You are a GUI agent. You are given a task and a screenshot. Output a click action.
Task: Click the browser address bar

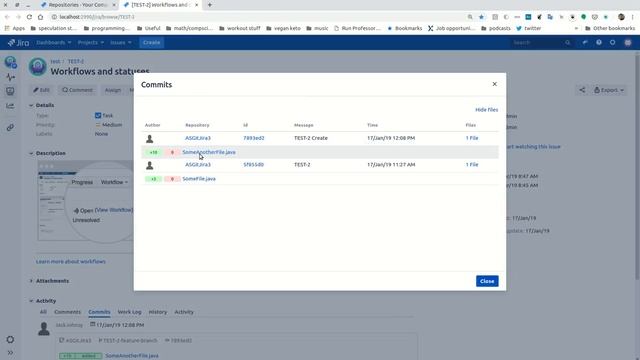click(261, 17)
